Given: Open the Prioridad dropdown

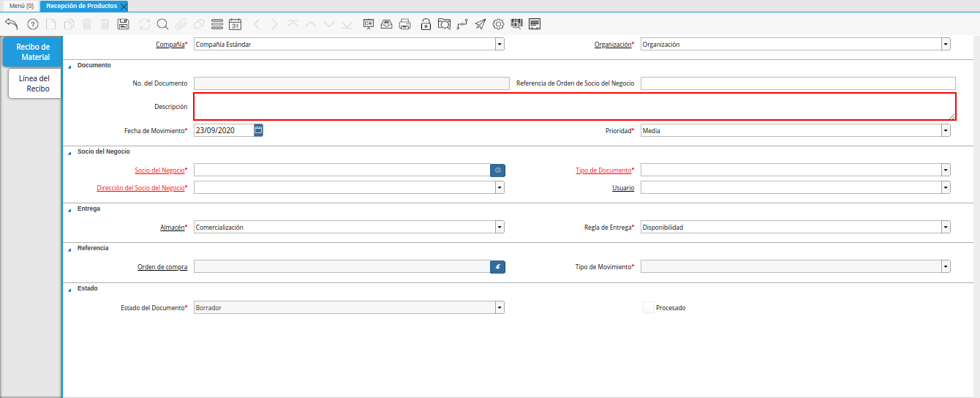Looking at the screenshot, I should pos(946,130).
